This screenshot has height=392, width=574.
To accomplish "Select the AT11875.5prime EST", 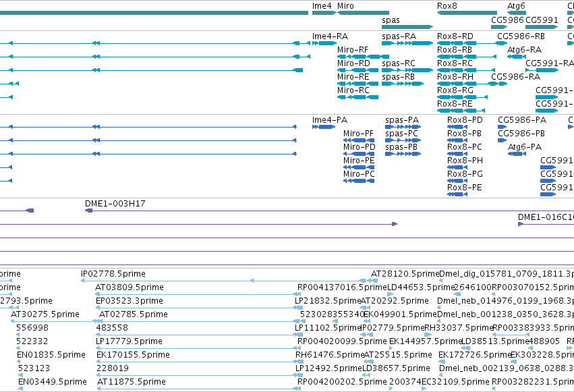I will pyautogui.click(x=199, y=389).
